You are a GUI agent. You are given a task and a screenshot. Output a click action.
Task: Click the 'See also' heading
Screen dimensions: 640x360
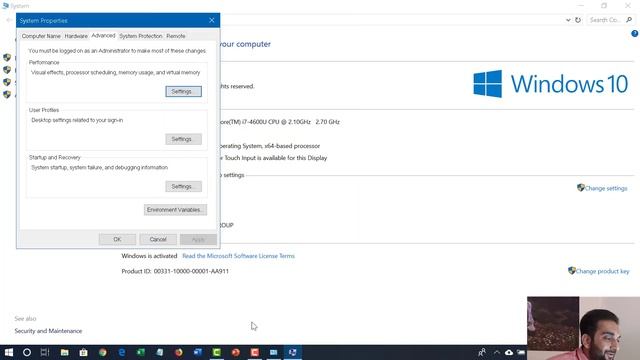point(25,318)
